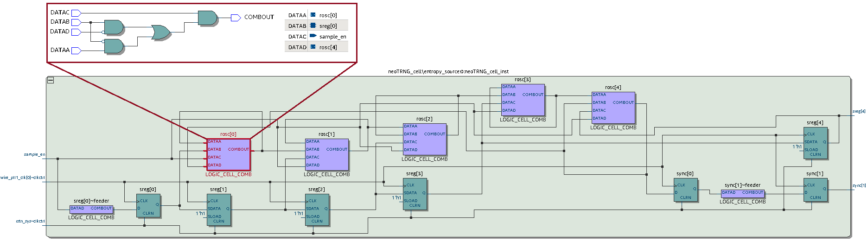Click the port icon next to sample_en in table
Viewport: 868px width, 242px height.
point(313,36)
